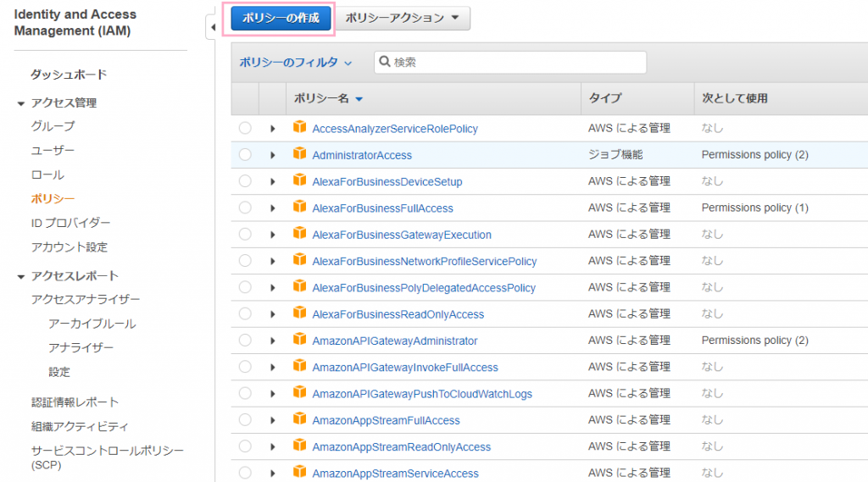Viewport: 868px width, 482px height.
Task: Open アーカイブルール in the sidebar
Action: pyautogui.click(x=92, y=324)
